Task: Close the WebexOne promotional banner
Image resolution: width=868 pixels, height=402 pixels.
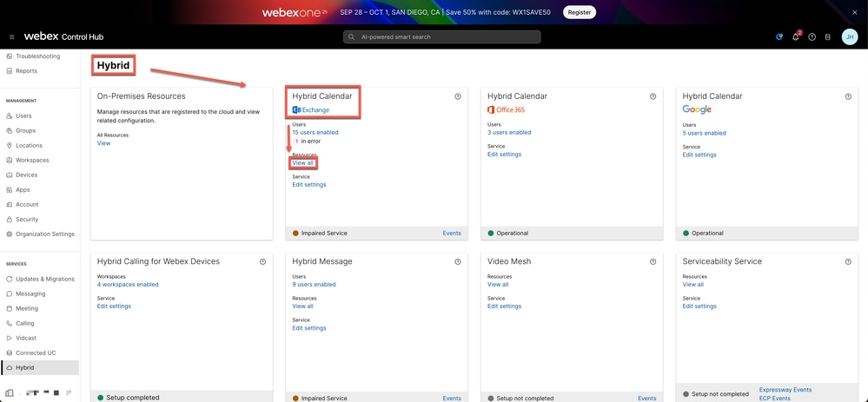Action: tap(855, 12)
